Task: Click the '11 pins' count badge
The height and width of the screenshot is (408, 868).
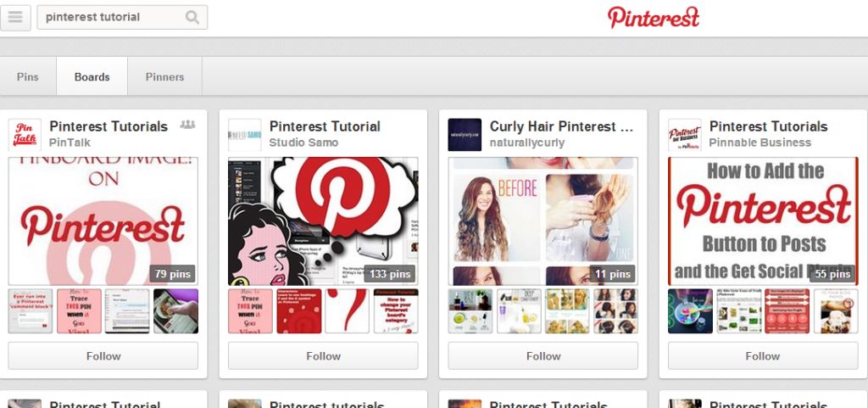Action: point(612,273)
